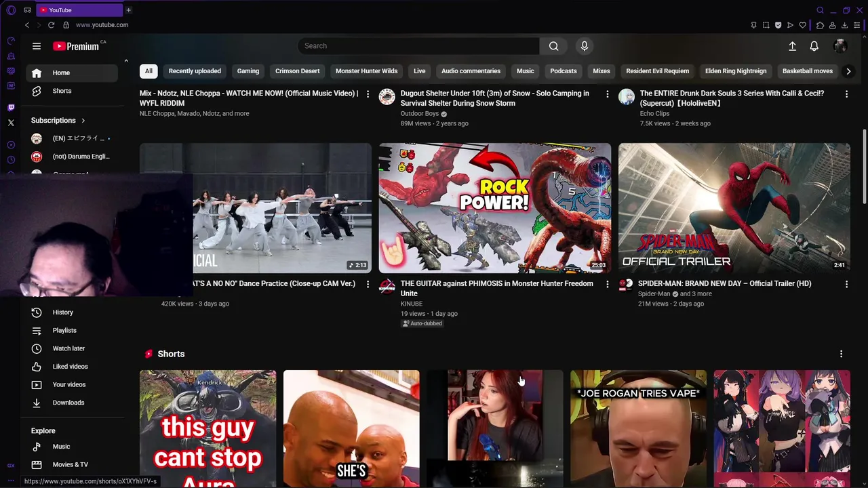Image resolution: width=868 pixels, height=488 pixels.
Task: Open more options for Spider-Man trailer video
Action: 846,284
